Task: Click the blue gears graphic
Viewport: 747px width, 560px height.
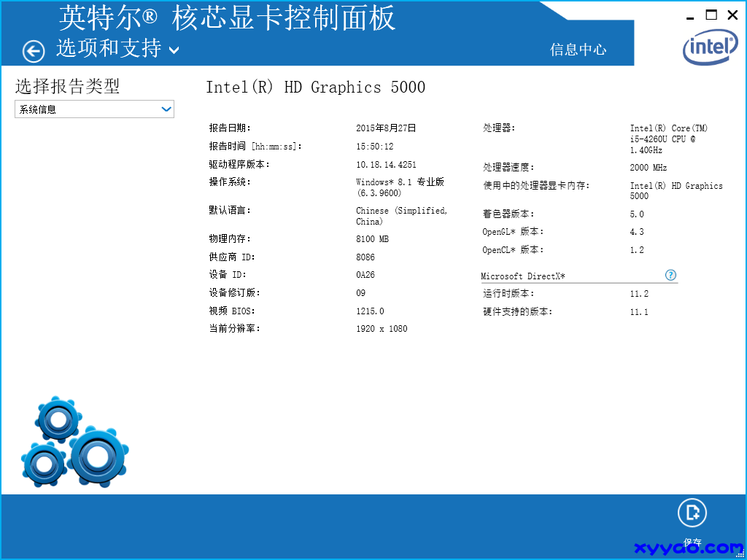Action: [73, 443]
